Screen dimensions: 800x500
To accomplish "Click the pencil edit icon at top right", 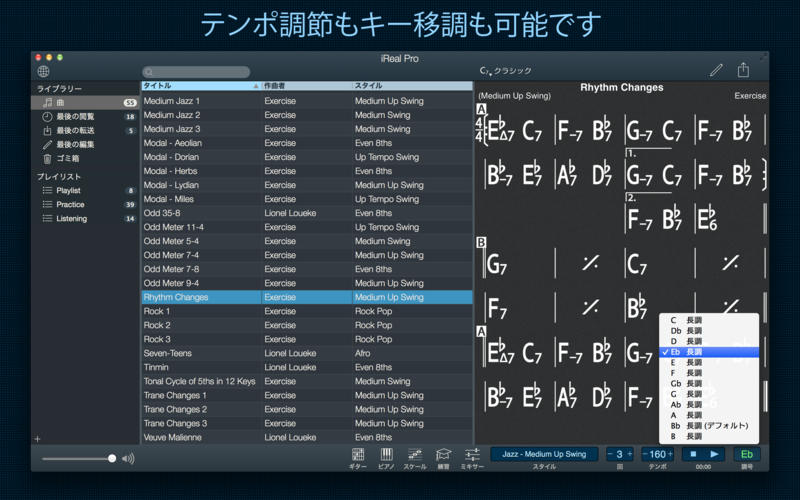I will (x=716, y=70).
